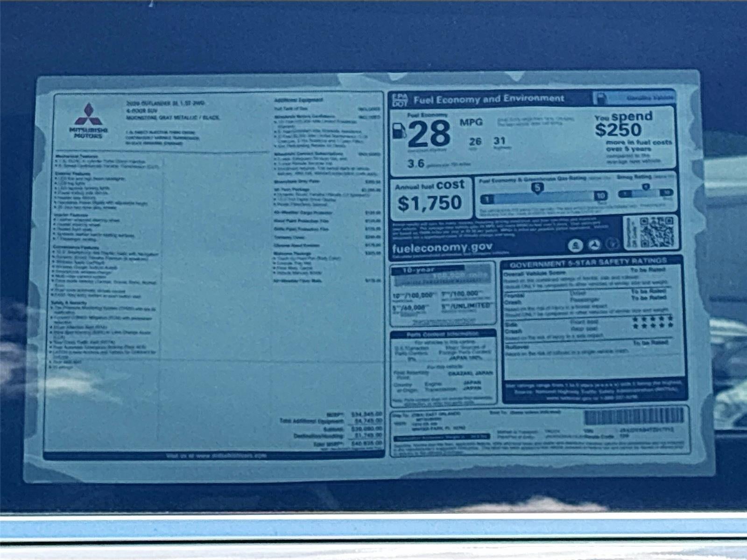Click the highway mileage value 31
747x560 pixels.
(x=500, y=140)
